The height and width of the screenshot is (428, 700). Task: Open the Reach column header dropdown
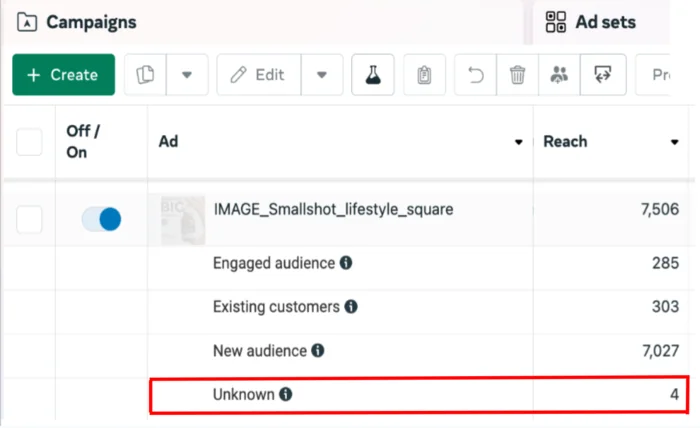coord(674,142)
